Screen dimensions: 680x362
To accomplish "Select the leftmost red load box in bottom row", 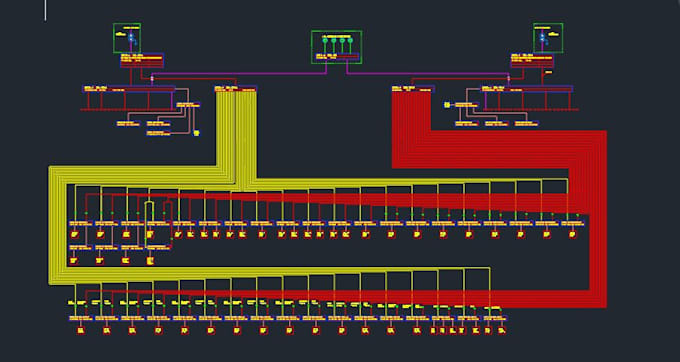I will [x=81, y=330].
